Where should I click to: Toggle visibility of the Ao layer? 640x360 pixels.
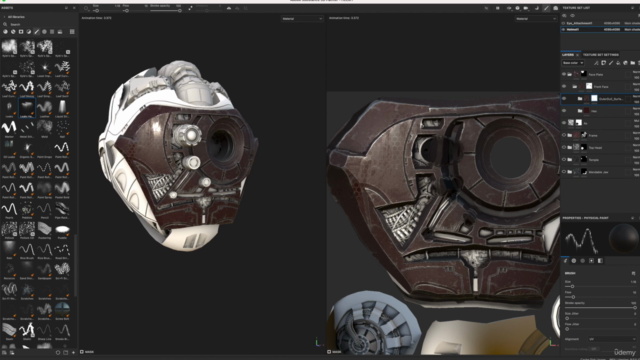click(x=564, y=123)
